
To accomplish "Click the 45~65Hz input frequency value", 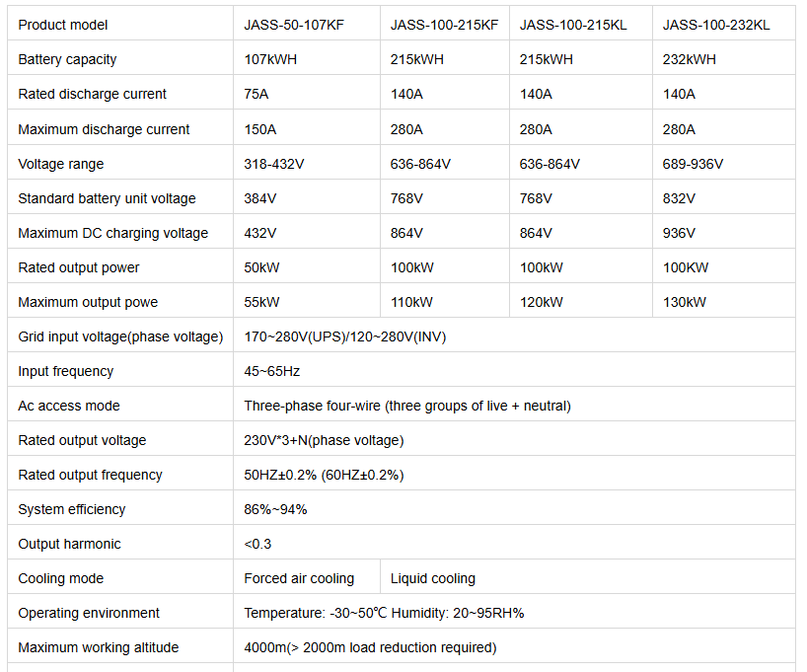I will coord(271,371).
